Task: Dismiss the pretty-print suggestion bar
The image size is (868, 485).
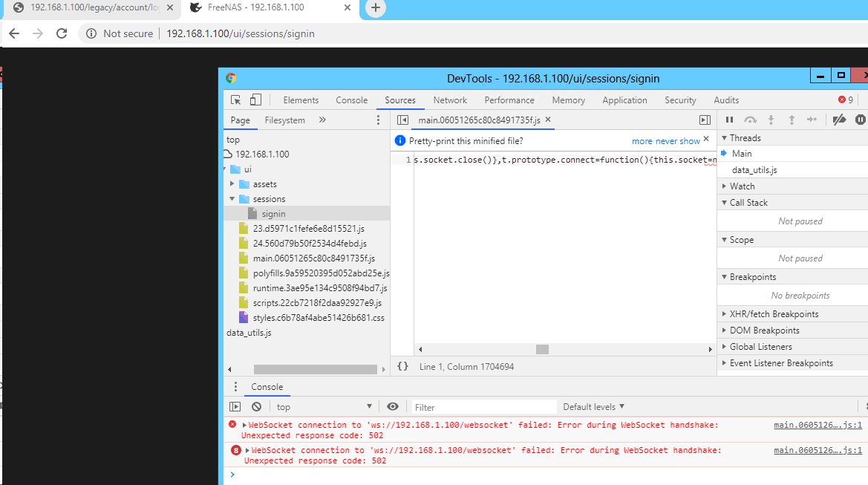Action: click(x=706, y=138)
